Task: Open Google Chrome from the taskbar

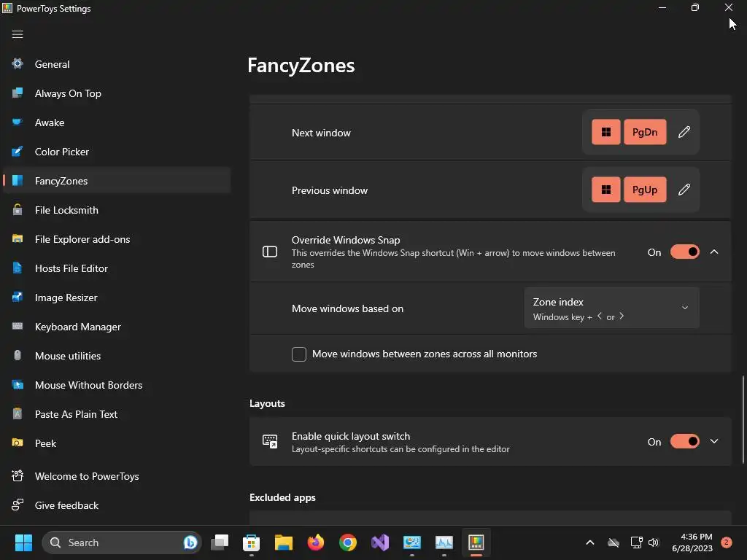Action: coord(348,542)
